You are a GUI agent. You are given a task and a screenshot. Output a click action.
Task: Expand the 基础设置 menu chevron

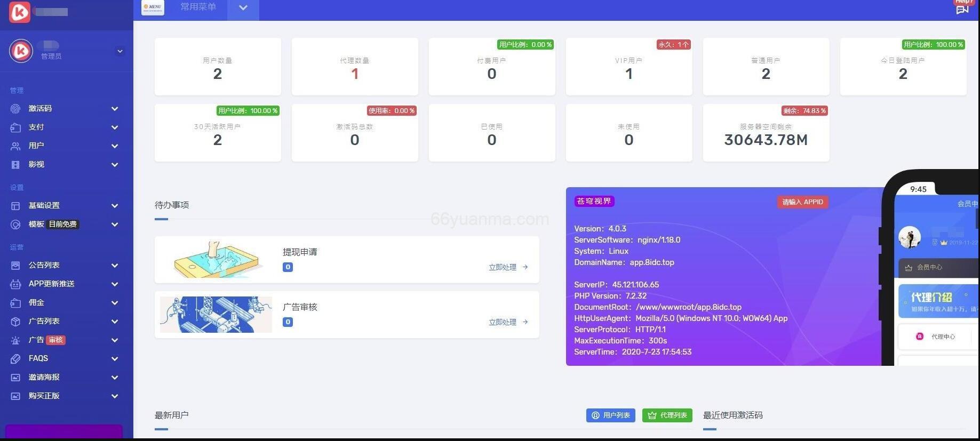click(115, 206)
